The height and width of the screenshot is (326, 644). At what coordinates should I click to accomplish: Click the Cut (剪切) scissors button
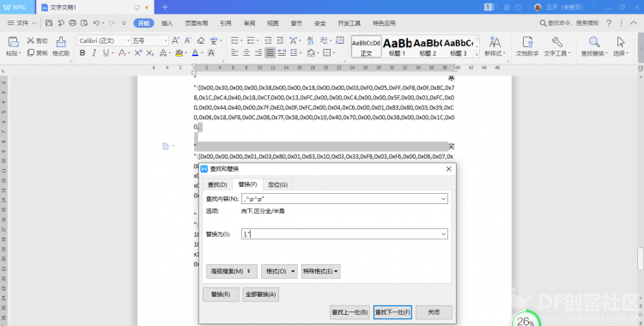click(x=38, y=40)
